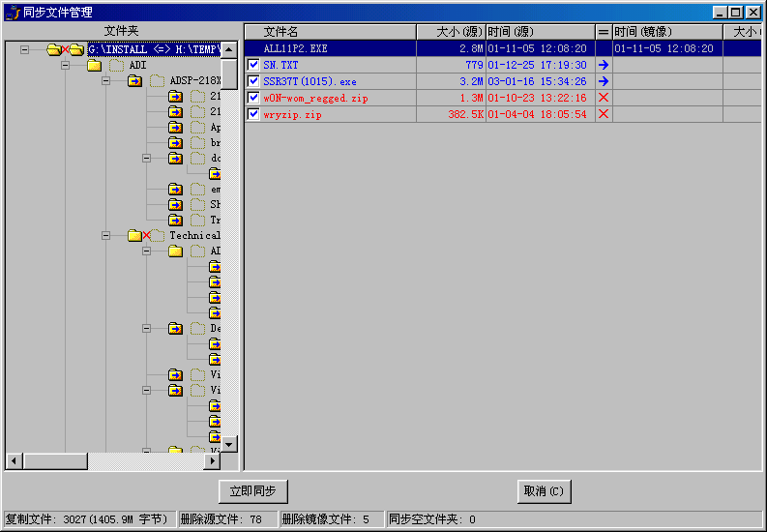Image resolution: width=767 pixels, height=532 pixels.
Task: Click the root folder pair icon for G:\INSTALL
Action: pos(65,49)
